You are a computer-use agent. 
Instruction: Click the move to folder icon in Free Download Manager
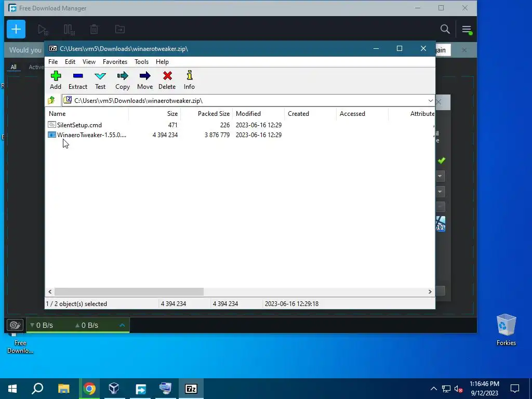click(x=120, y=30)
